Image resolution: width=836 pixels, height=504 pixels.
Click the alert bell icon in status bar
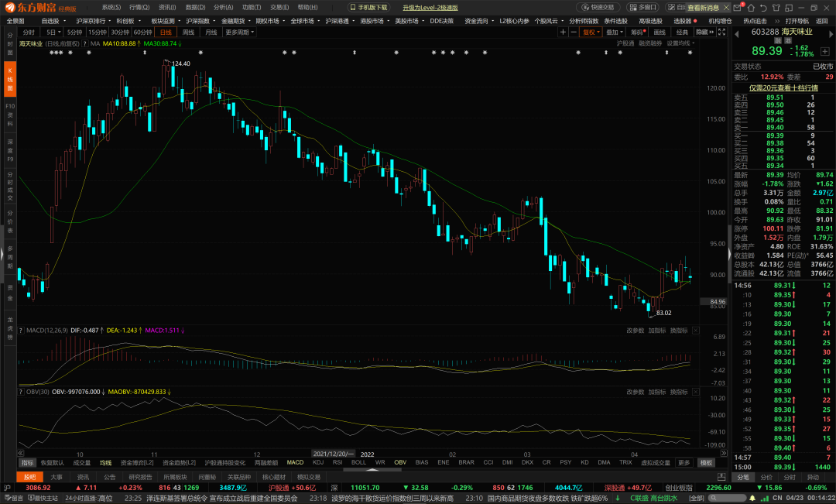pyautogui.click(x=752, y=498)
